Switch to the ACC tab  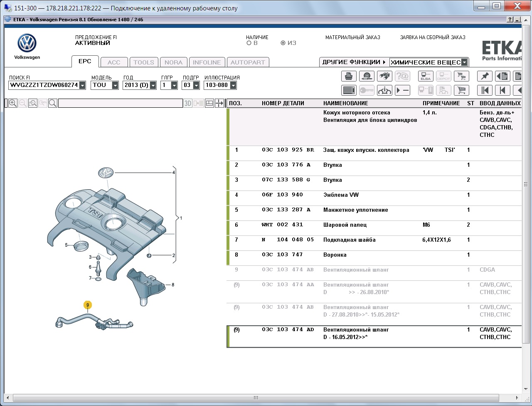114,62
